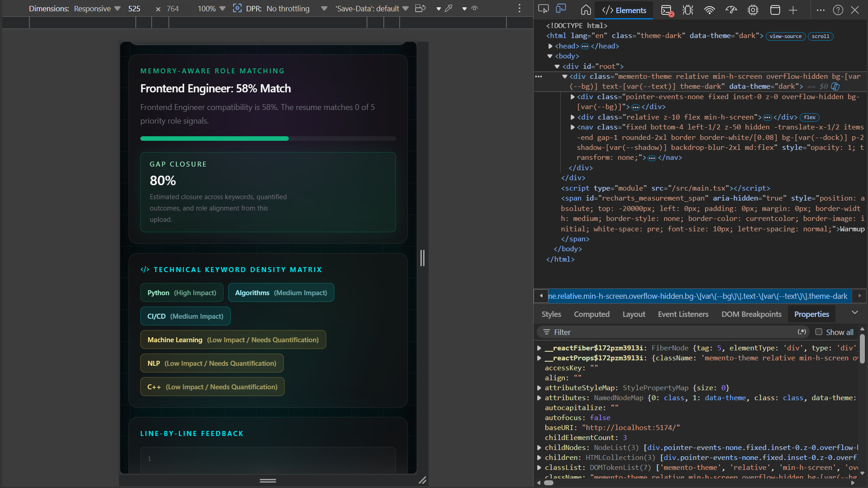The width and height of the screenshot is (868, 488).
Task: Click the capture screenshot focus icon
Action: click(237, 8)
